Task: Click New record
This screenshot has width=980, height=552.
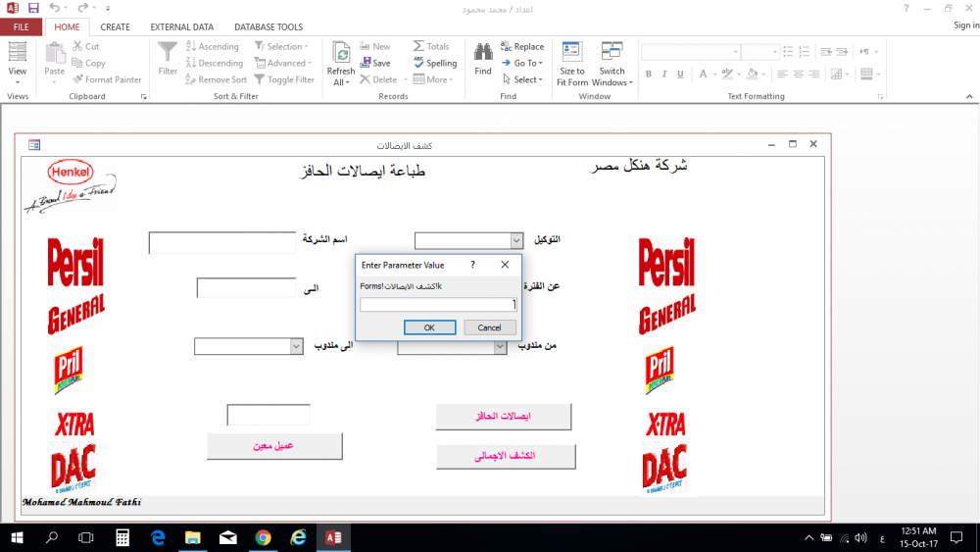Action: (x=375, y=46)
